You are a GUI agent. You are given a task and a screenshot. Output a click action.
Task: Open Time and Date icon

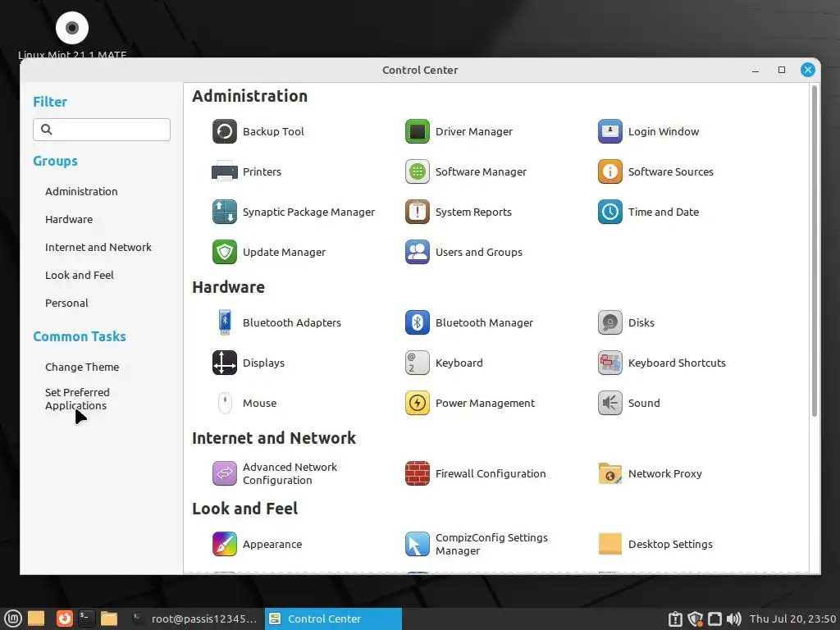[x=610, y=212]
